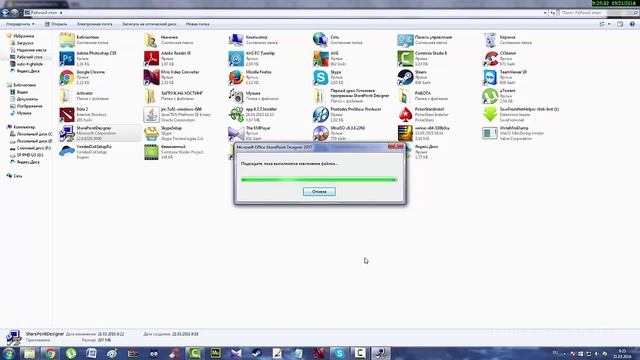The image size is (640, 360).
Task: Open File Explorer on the taskbar
Action: 29,353
